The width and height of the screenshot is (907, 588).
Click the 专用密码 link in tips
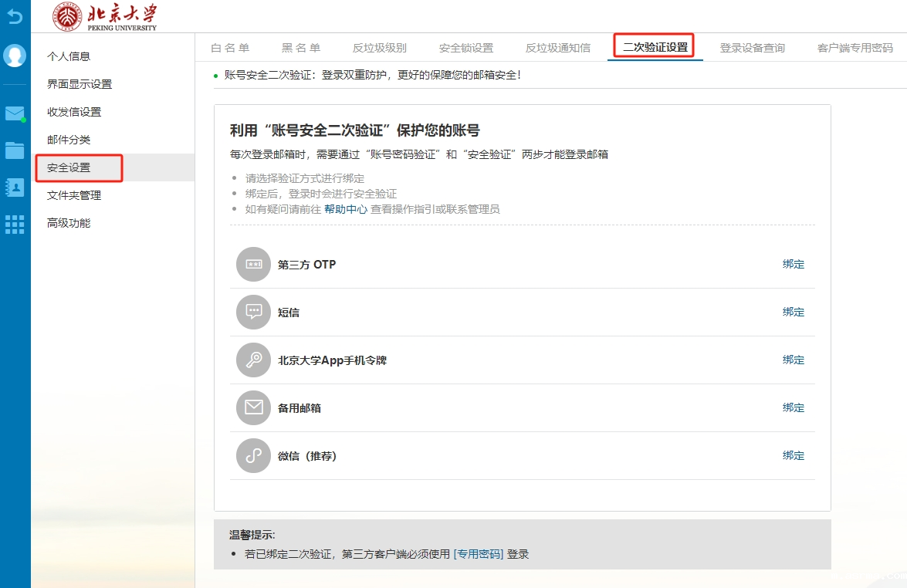coord(478,554)
